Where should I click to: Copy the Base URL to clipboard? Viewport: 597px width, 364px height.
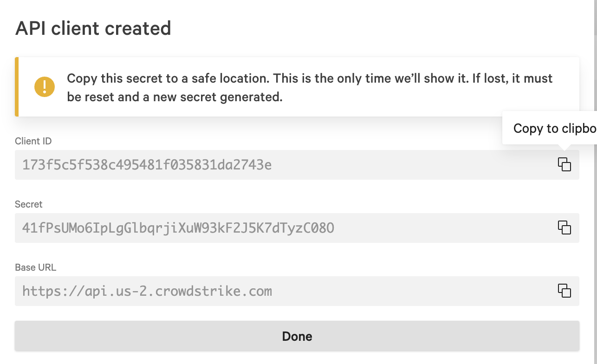[x=564, y=291]
